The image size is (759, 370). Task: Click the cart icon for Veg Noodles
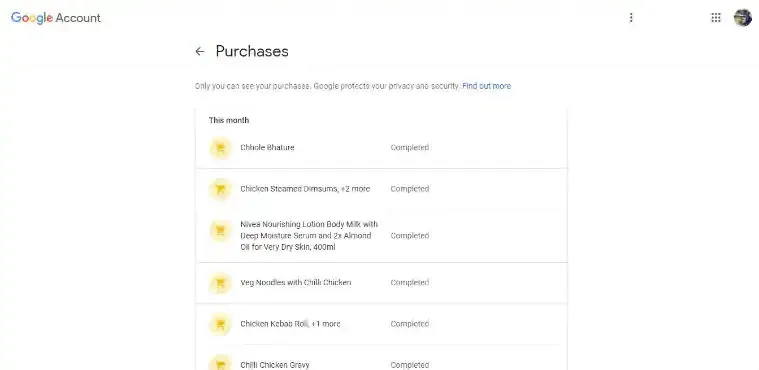pos(220,283)
